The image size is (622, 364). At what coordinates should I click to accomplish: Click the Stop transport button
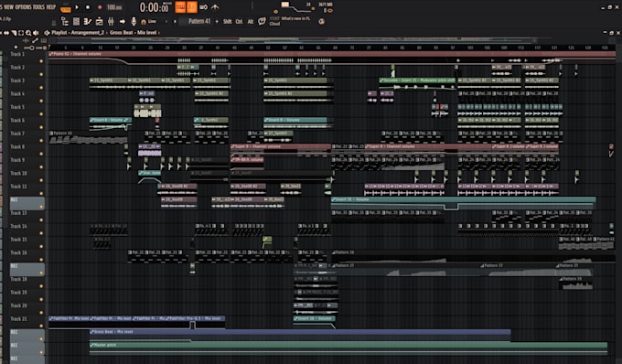88,7
